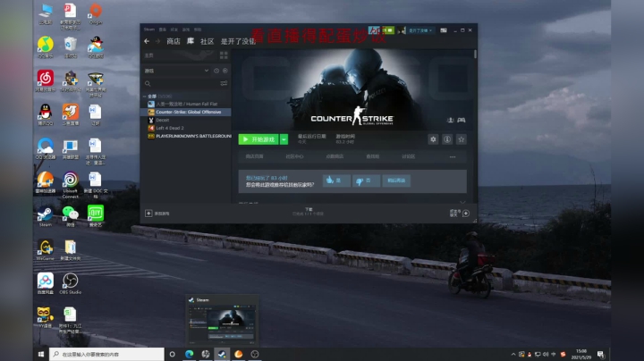Open the 社区 community tab
The image size is (644, 361).
(207, 41)
